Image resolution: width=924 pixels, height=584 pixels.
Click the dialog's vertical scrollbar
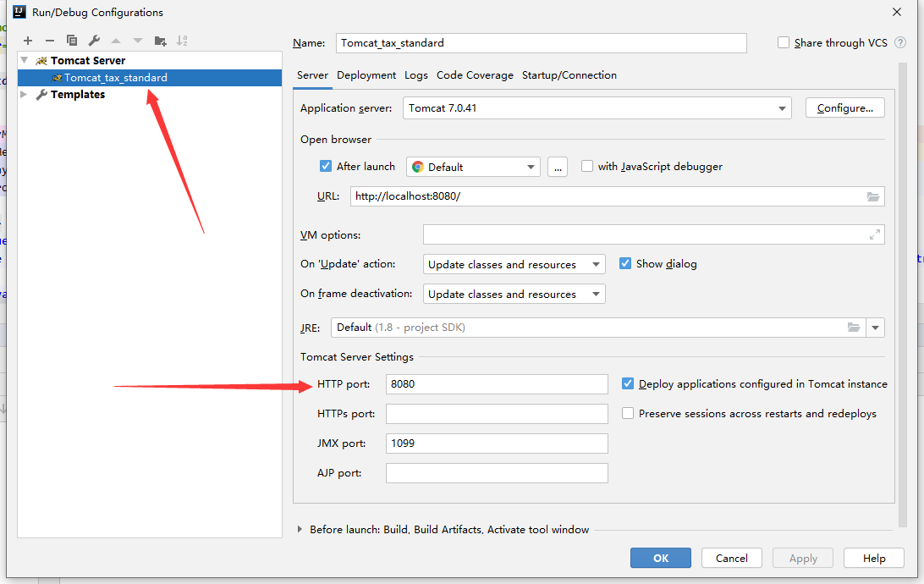pyautogui.click(x=902, y=295)
